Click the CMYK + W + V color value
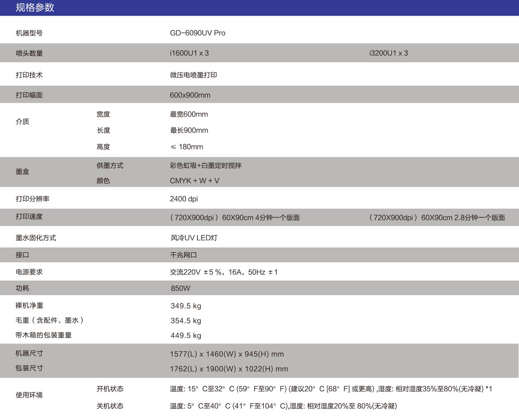The height and width of the screenshot is (420, 519). pyautogui.click(x=195, y=181)
